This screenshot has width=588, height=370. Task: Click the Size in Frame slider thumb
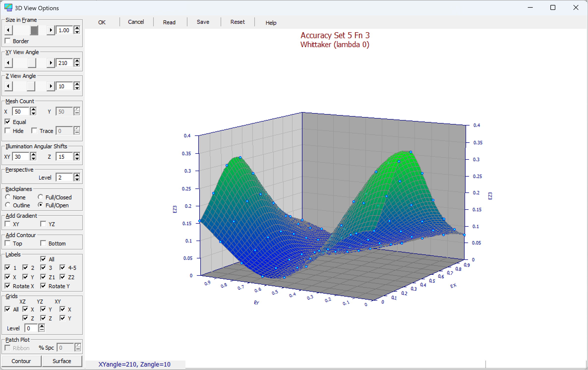pos(34,30)
